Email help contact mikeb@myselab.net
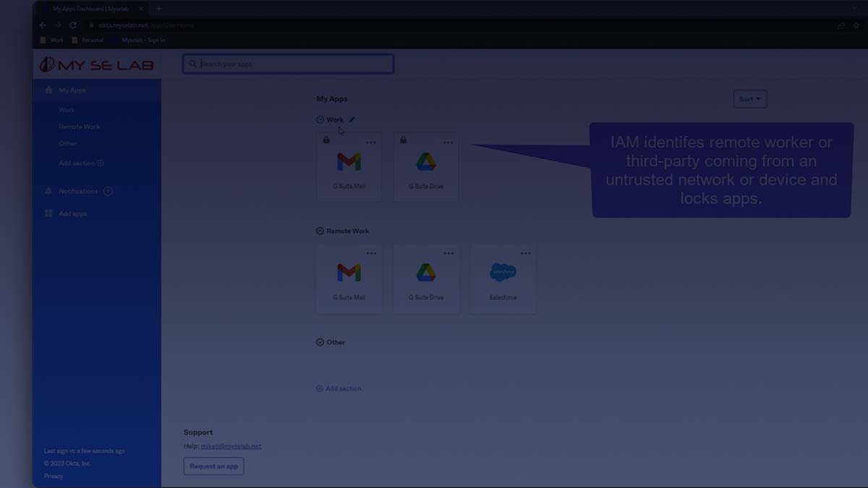 click(x=231, y=447)
